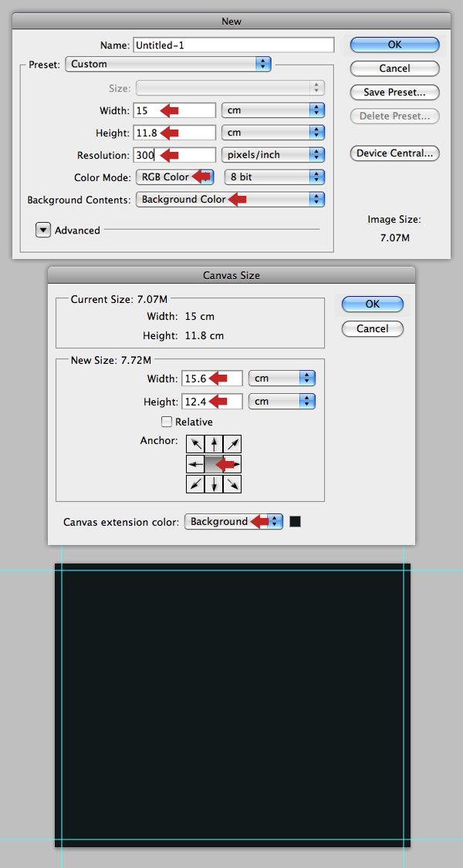Cancel the New document dialog
The height and width of the screenshot is (868, 463).
click(394, 69)
